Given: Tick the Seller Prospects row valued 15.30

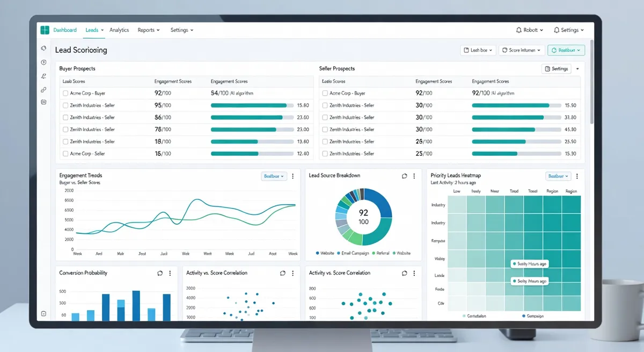Looking at the screenshot, I should (325, 154).
